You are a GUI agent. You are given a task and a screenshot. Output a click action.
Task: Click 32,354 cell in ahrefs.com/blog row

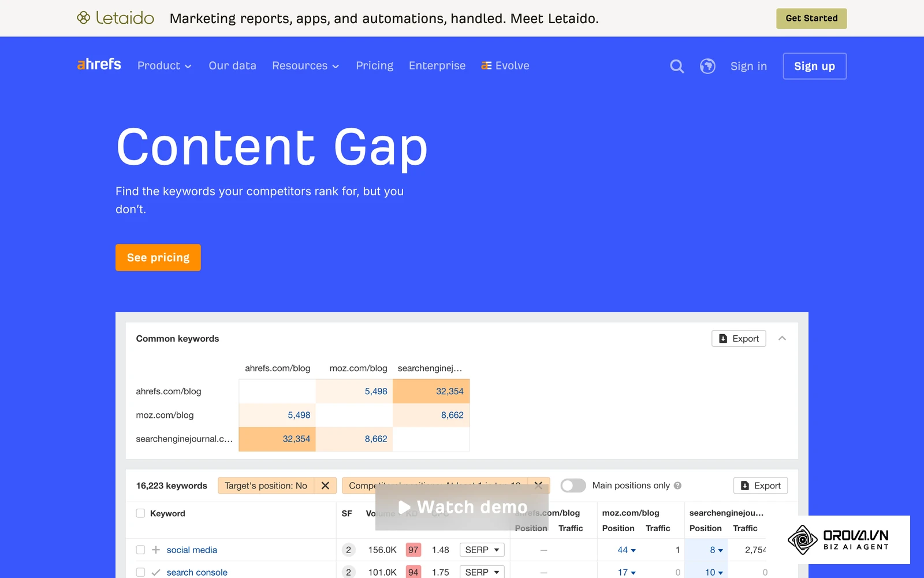(431, 391)
